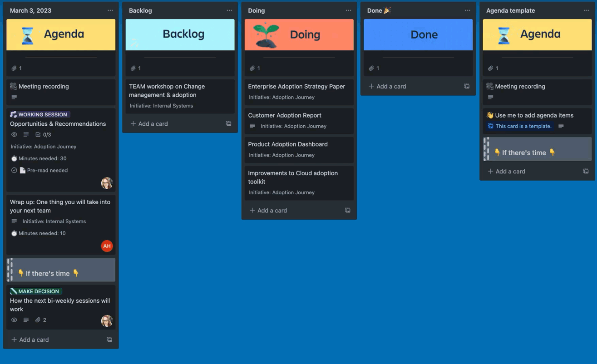The height and width of the screenshot is (364, 597).
Task: Open the Done list actions menu
Action: 468,10
